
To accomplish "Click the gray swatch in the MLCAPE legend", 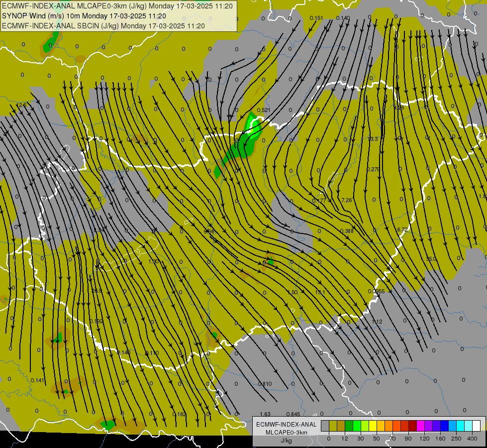I will click(325, 426).
